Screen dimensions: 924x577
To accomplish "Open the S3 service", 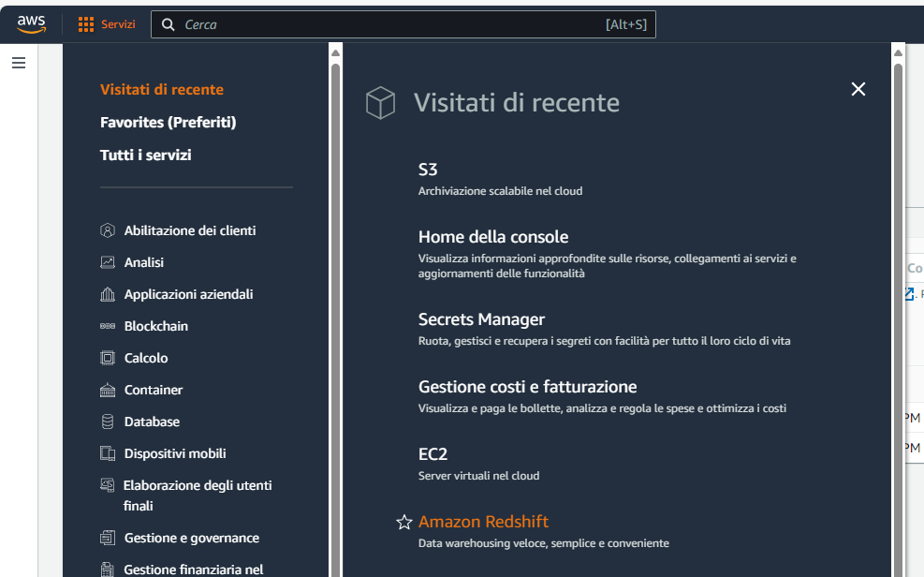I will [428, 170].
